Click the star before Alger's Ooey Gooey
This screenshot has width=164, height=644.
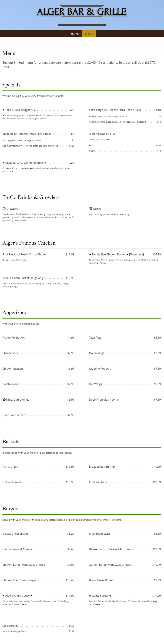[3, 596]
